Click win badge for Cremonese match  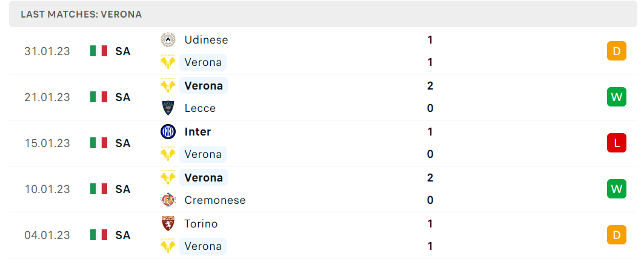tap(617, 189)
